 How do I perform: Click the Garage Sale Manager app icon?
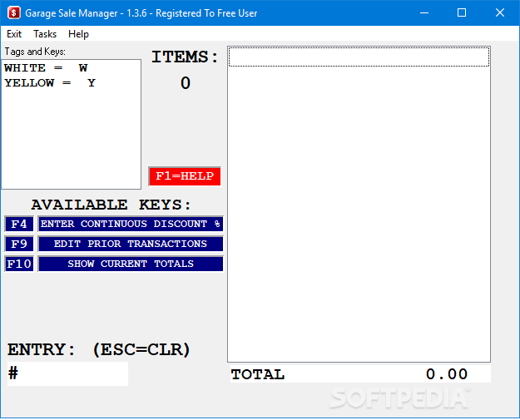(13, 13)
